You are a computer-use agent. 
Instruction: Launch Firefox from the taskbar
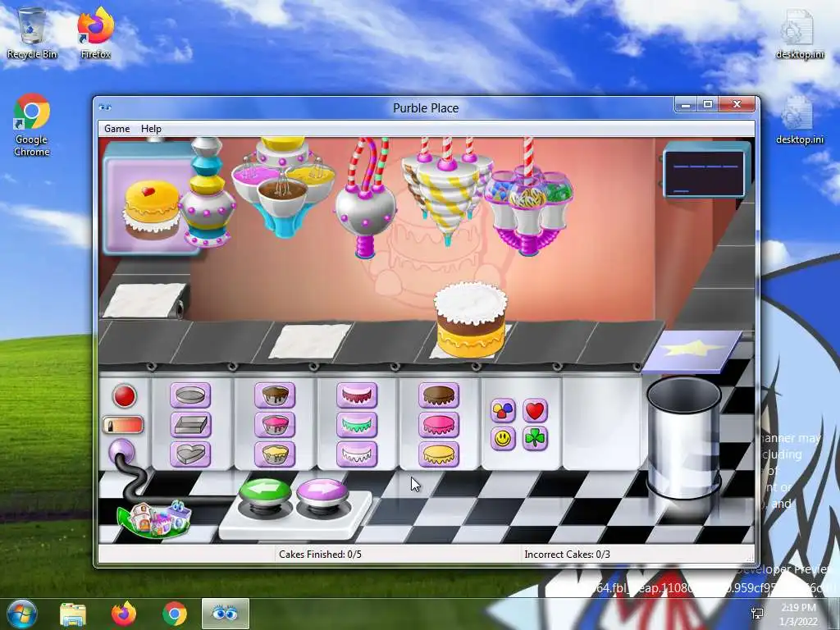coord(123,614)
